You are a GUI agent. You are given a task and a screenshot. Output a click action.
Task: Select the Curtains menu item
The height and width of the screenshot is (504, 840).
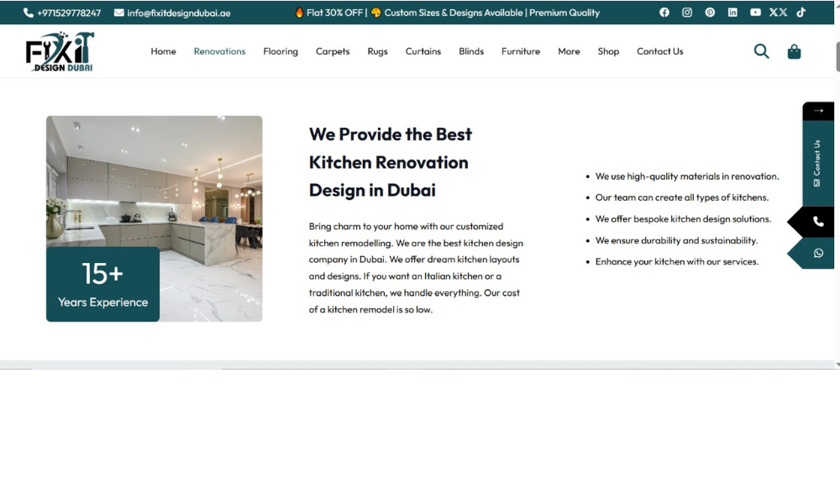[423, 51]
